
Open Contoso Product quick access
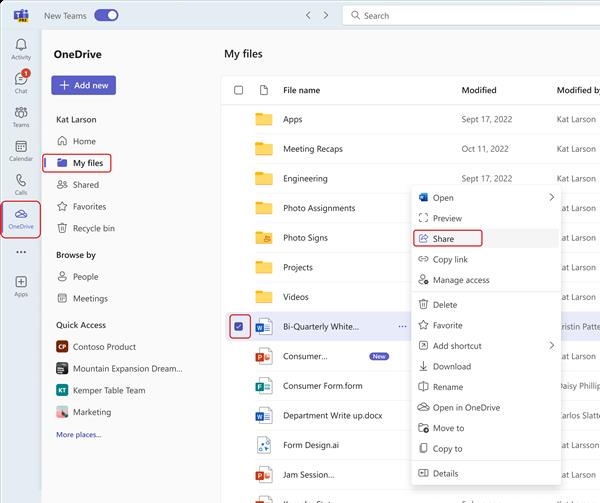coord(96,347)
